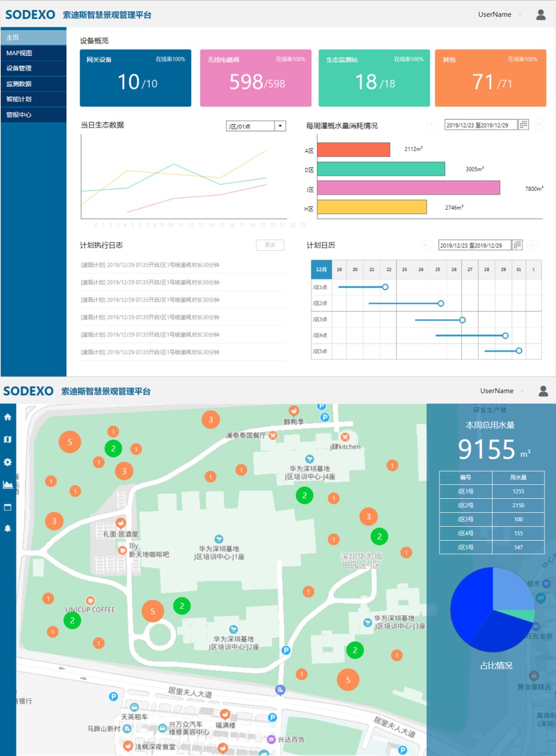
Task: Click the 无线电磁阀 598/598 device card
Action: [256, 78]
